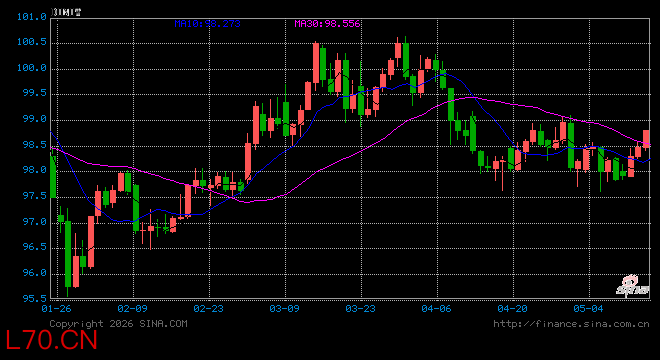The width and height of the screenshot is (660, 360).
Task: Click the 05-04 date label
Action: point(588,309)
